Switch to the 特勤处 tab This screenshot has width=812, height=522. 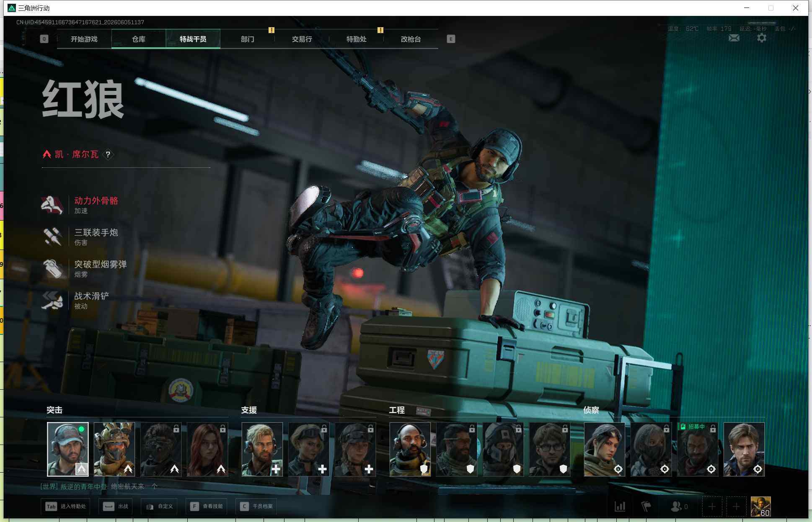pyautogui.click(x=357, y=39)
